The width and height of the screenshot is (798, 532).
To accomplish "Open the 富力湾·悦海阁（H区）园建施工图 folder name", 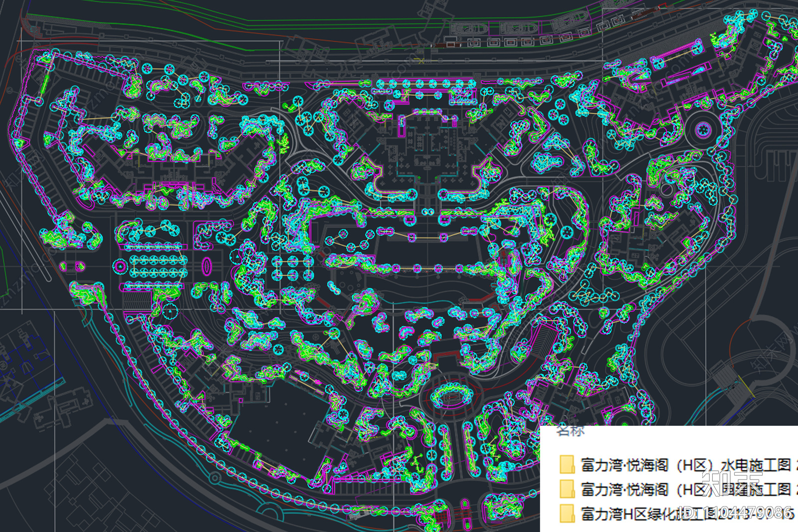I will point(689,489).
